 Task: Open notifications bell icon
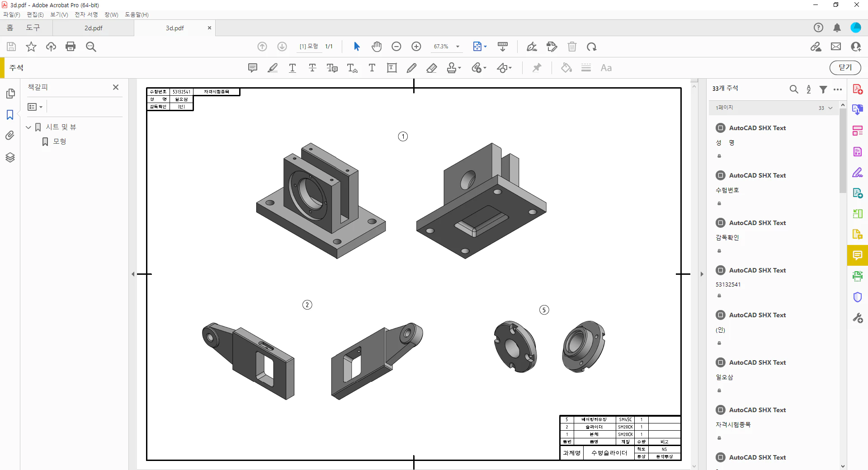point(837,28)
